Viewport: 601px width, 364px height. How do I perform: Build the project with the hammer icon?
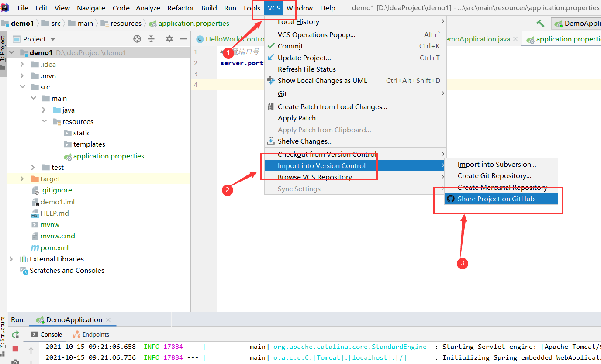click(x=541, y=23)
